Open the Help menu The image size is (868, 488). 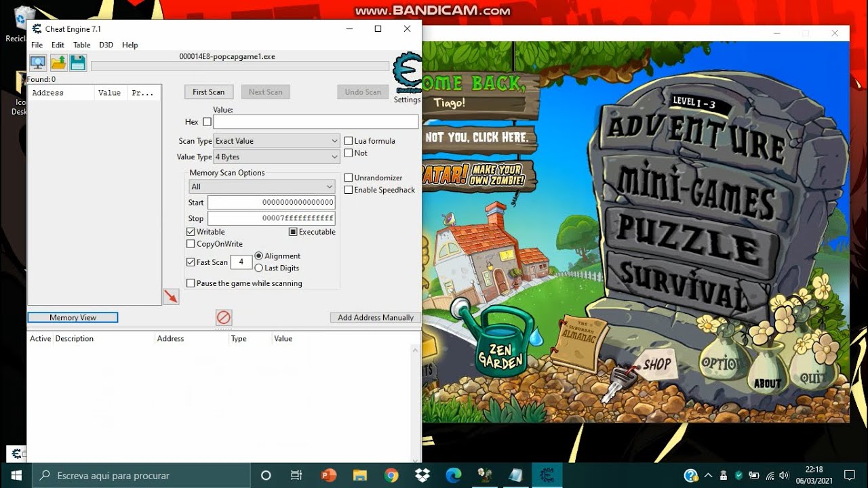tap(130, 45)
